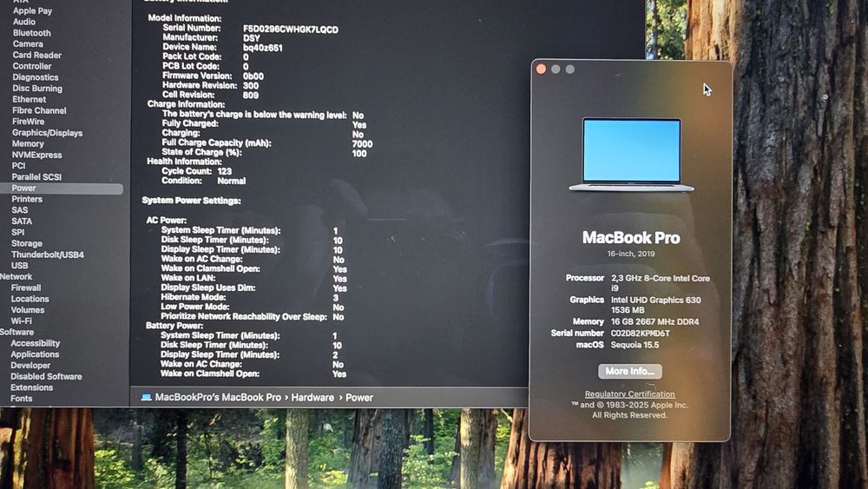This screenshot has height=489, width=868.
Task: Select Disabled Software in the sidebar
Action: (x=46, y=376)
